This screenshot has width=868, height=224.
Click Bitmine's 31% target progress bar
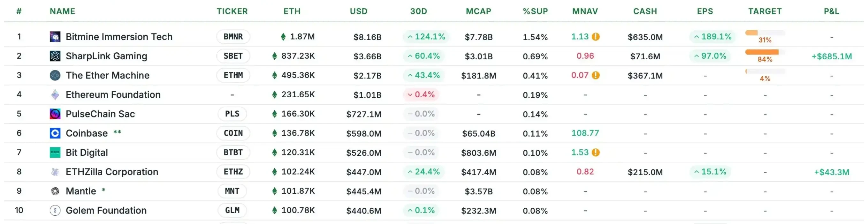click(x=765, y=33)
